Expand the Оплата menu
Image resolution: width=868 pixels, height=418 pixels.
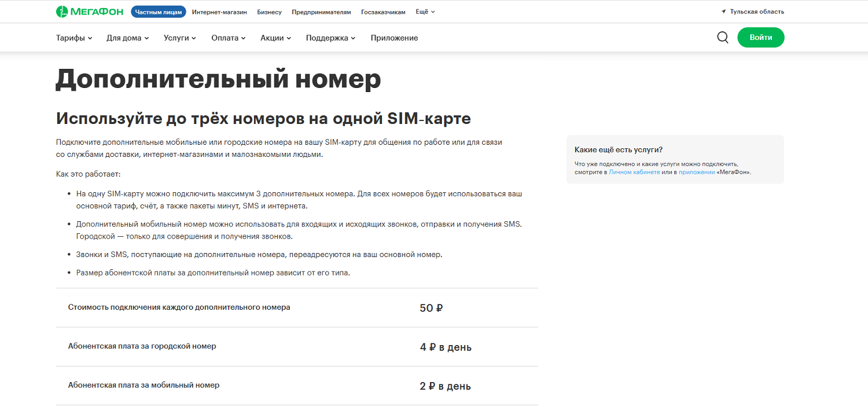228,38
